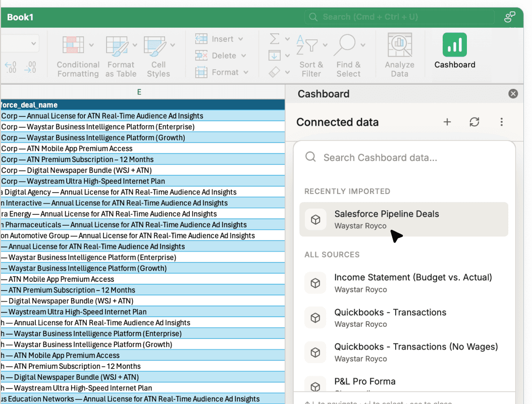
Task: Expand the Fill dropdown arrow
Action: point(287,56)
